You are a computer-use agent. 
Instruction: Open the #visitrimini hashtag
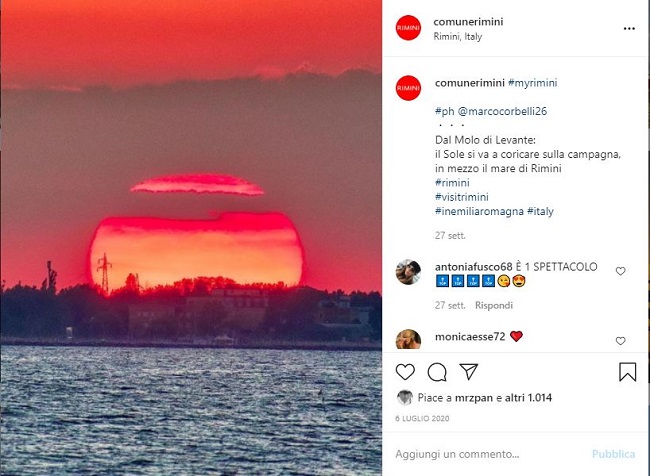(x=462, y=197)
